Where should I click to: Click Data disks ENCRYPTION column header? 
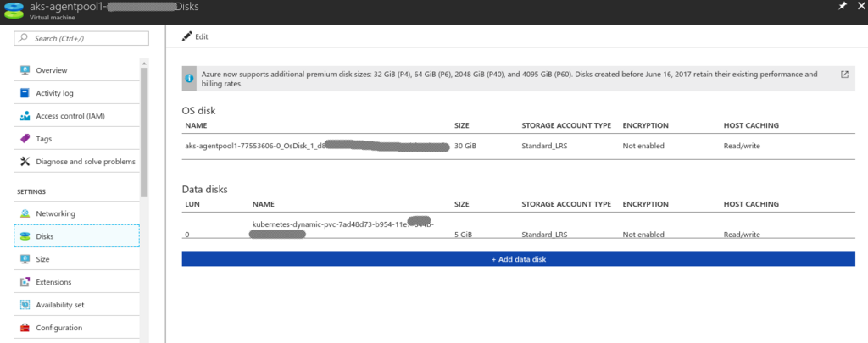coord(645,204)
